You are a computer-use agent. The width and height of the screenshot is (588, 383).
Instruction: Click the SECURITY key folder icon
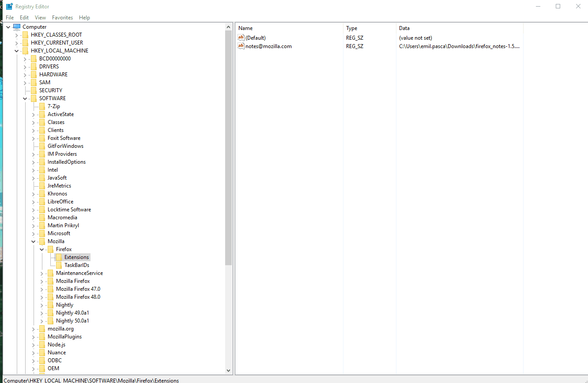click(x=34, y=90)
